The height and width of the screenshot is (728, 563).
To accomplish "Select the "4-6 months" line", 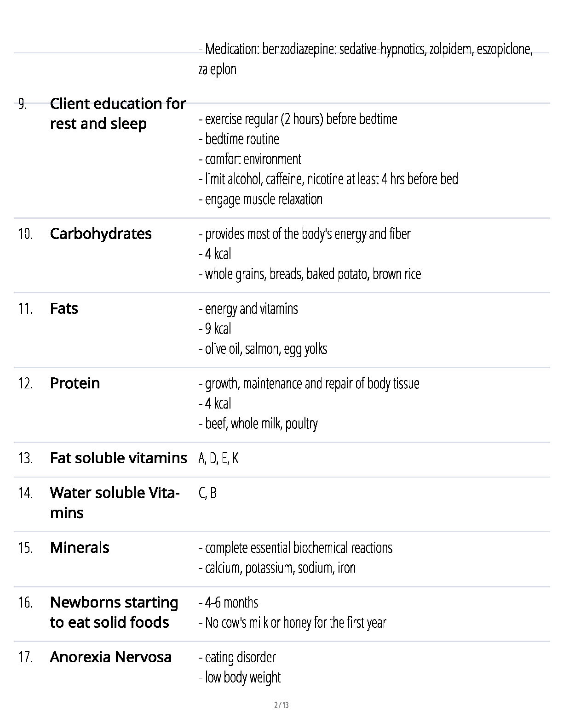I will 229,602.
